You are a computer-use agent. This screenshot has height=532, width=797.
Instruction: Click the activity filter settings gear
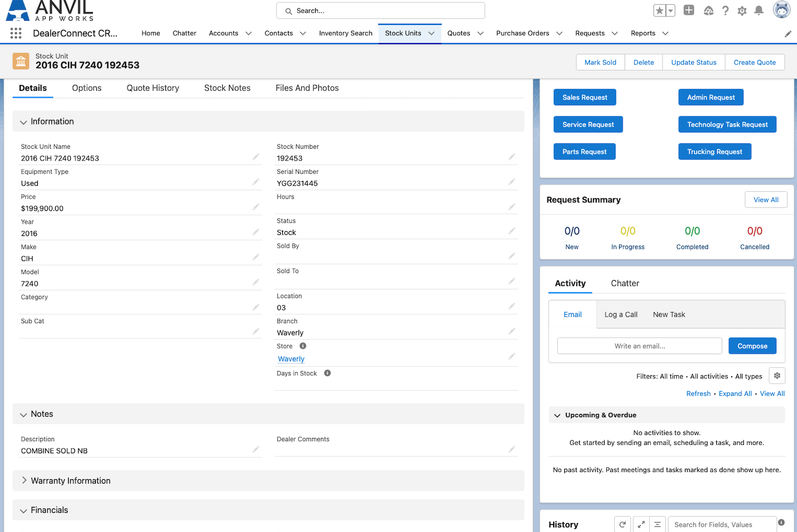pos(777,376)
